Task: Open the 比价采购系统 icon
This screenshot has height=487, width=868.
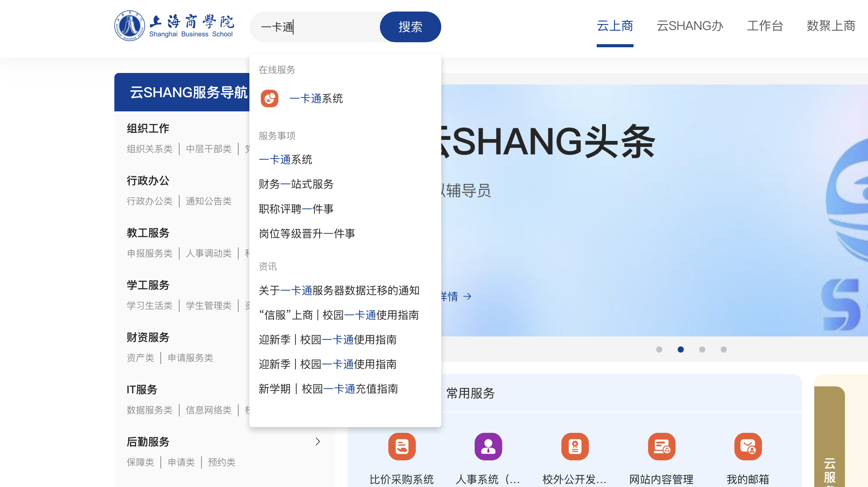Action: coord(402,446)
